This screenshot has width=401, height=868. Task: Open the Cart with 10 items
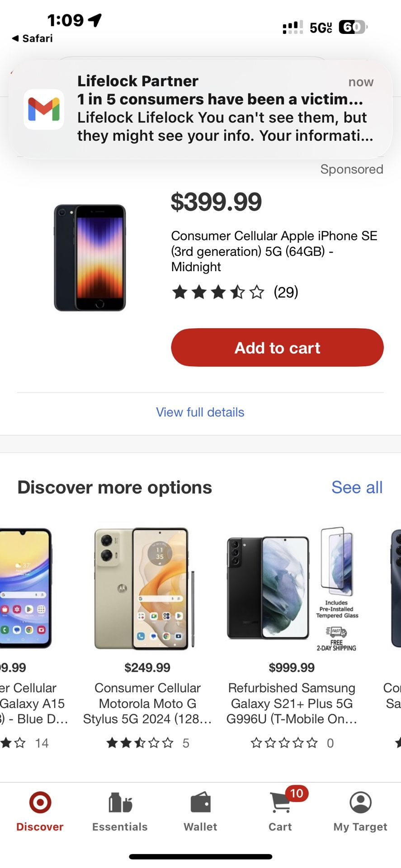point(281,803)
